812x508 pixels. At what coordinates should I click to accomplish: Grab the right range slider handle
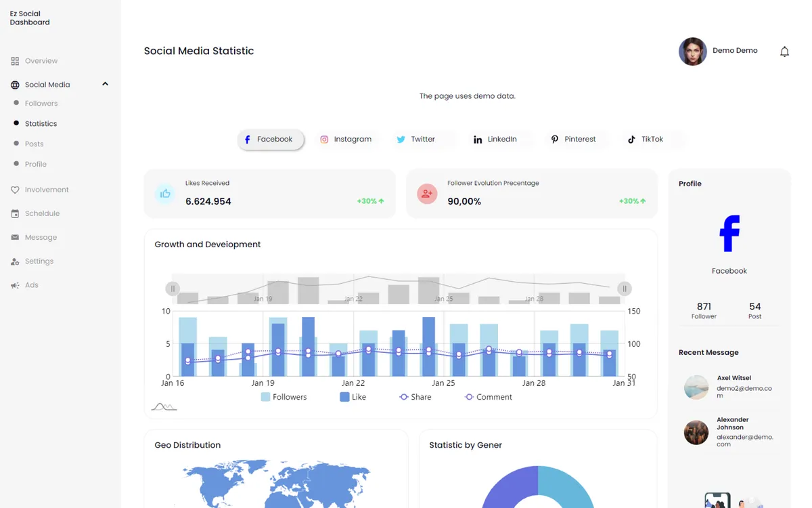(x=625, y=289)
